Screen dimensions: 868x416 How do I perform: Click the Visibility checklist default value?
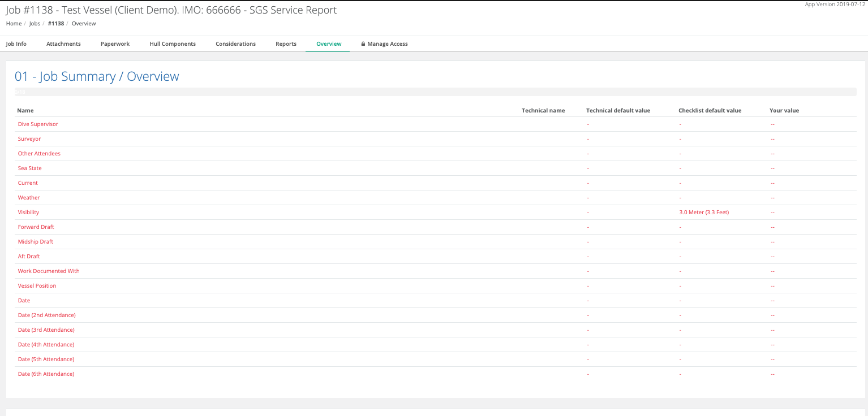pos(704,212)
